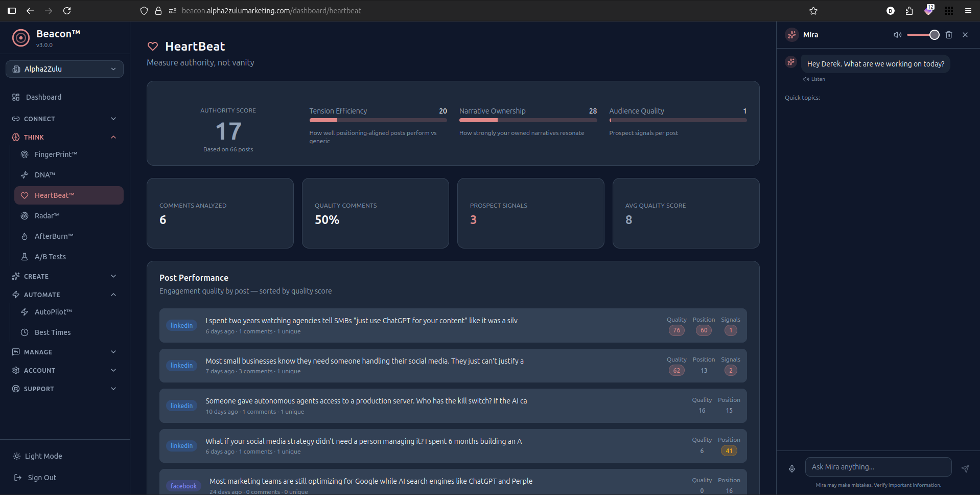Select A/B Tests in sidebar
This screenshot has height=495, width=980.
[69, 257]
